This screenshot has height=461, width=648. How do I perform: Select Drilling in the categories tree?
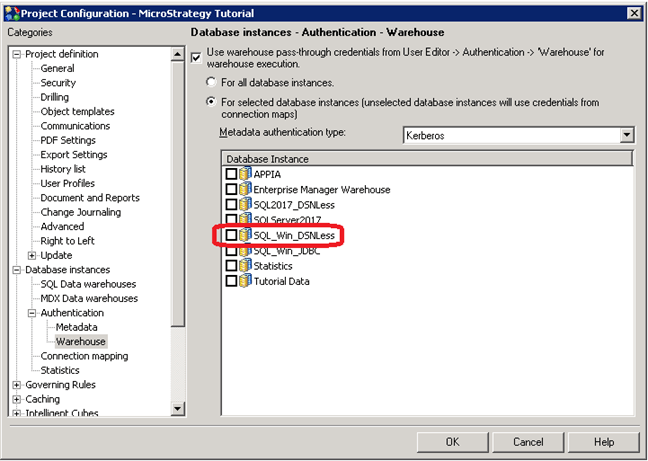pos(55,97)
